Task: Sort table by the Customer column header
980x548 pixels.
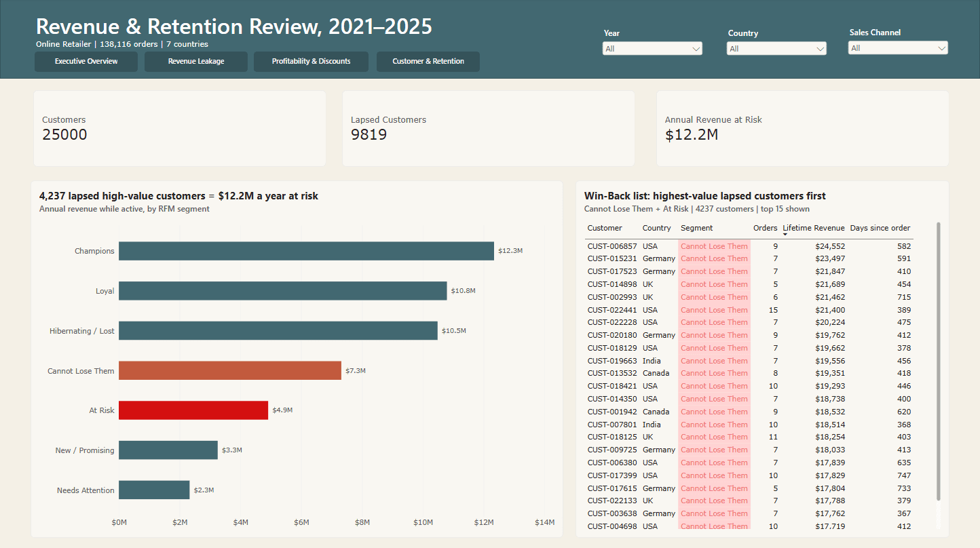Action: pyautogui.click(x=605, y=229)
